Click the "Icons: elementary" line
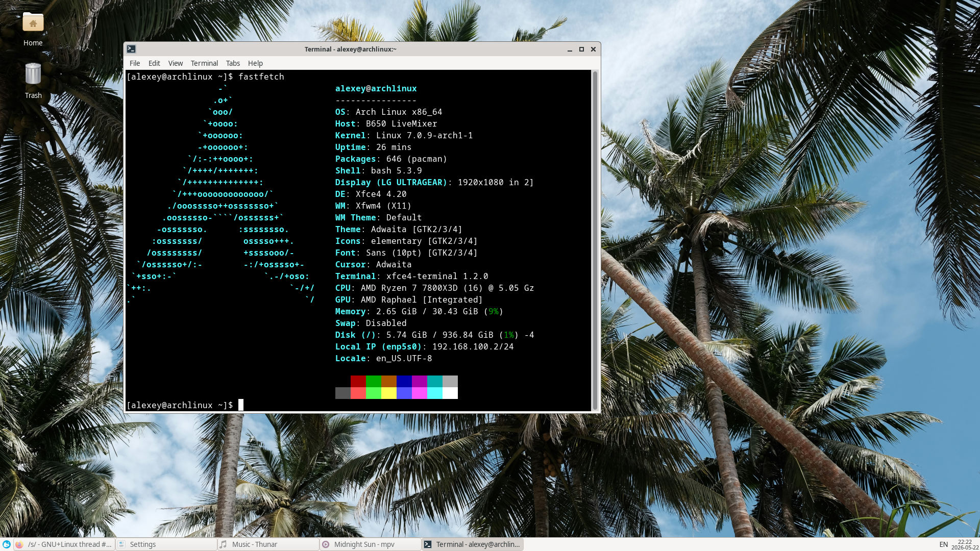This screenshot has width=980, height=551. (407, 241)
